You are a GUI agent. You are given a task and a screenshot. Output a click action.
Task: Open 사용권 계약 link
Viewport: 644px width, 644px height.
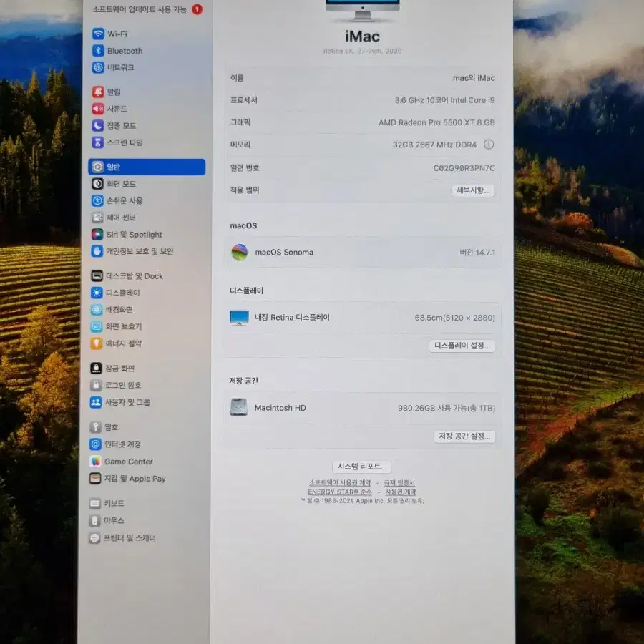tap(401, 492)
